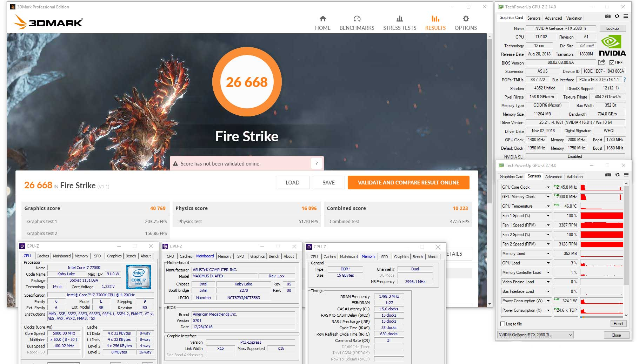Image resolution: width=639 pixels, height=364 pixels.
Task: Click the share icon next to BIOS Version
Action: tap(601, 62)
